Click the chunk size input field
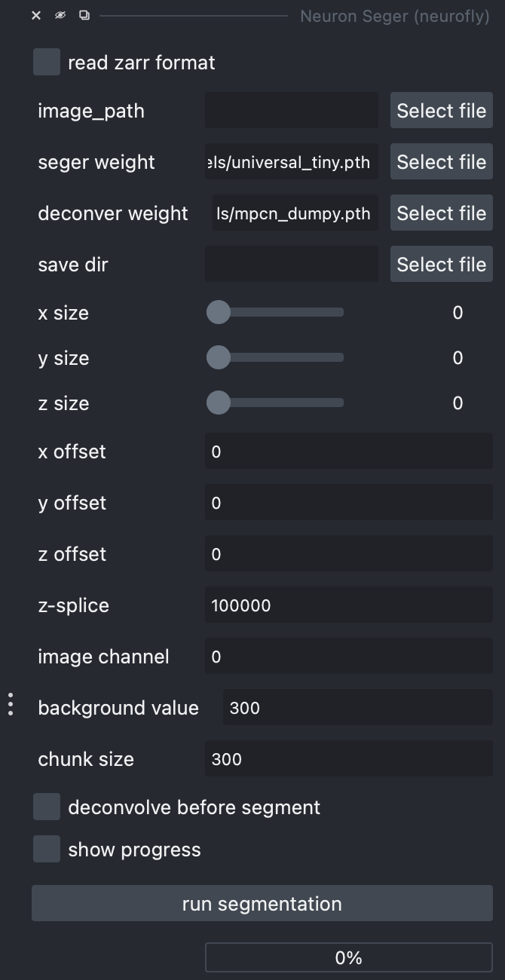 [349, 759]
